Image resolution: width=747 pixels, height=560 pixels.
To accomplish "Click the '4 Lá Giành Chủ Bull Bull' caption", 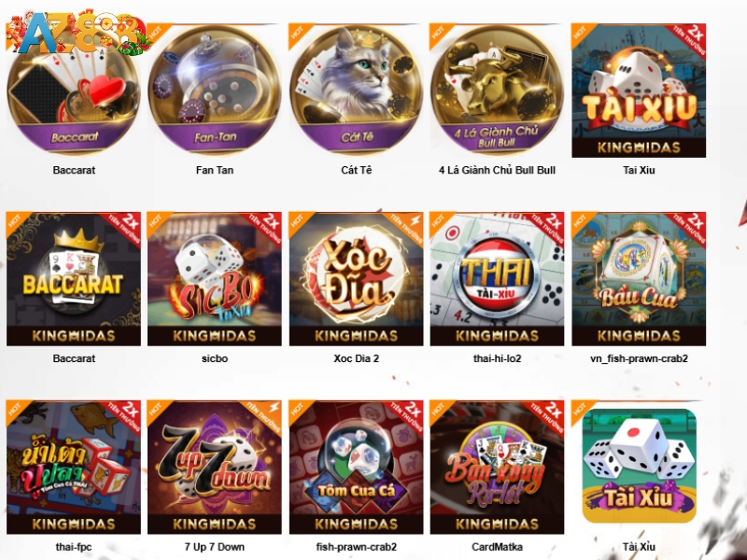I will coord(497,170).
